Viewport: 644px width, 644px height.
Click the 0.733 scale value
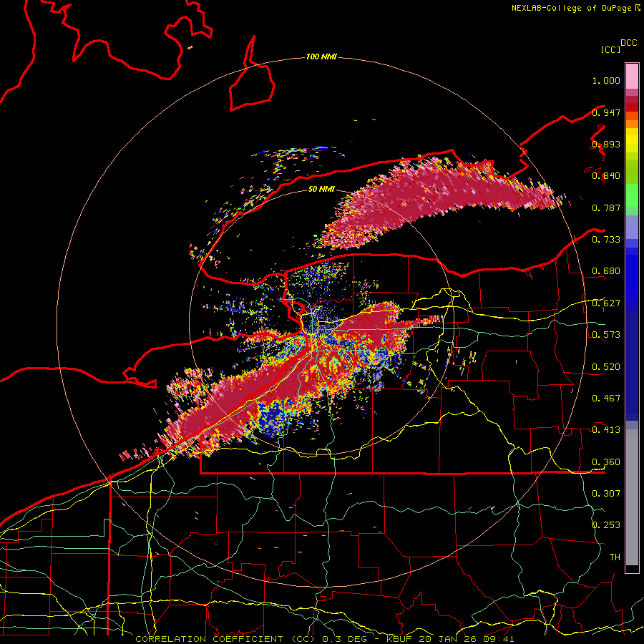(x=606, y=239)
